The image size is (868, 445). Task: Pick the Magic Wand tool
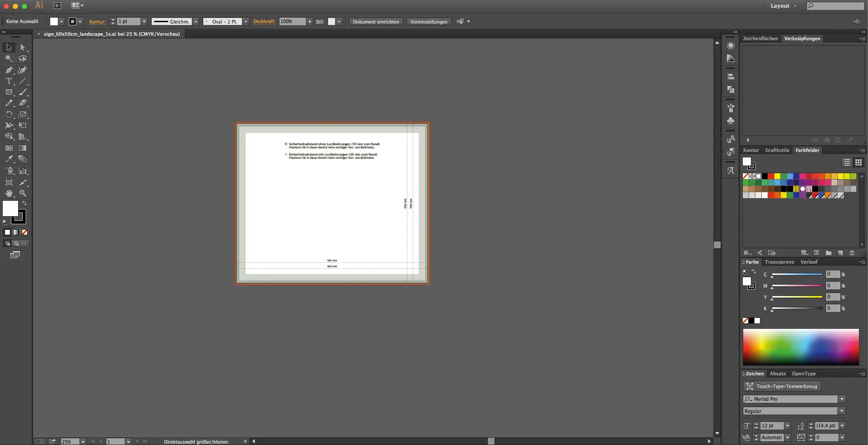point(9,59)
